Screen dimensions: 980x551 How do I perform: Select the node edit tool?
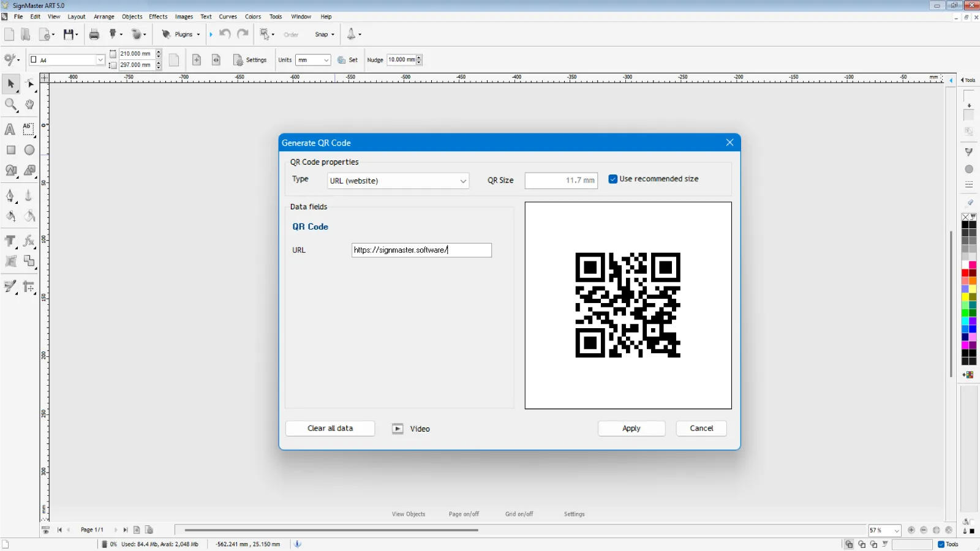coord(29,84)
